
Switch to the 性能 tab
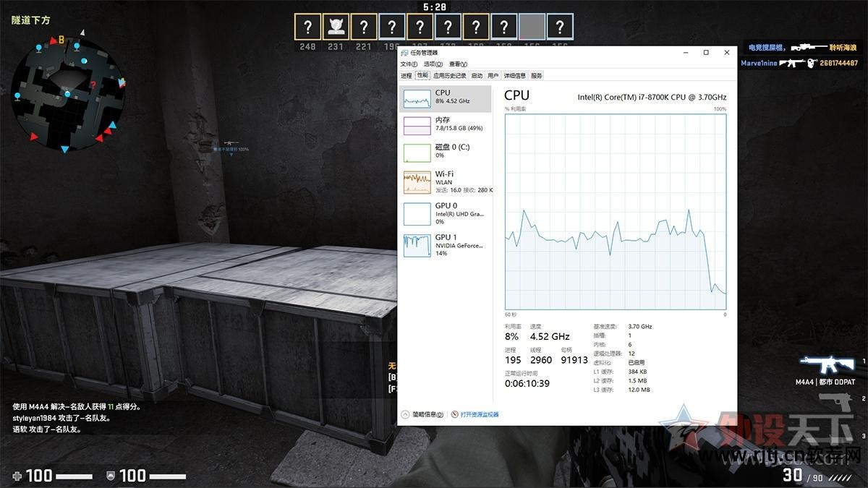point(422,75)
